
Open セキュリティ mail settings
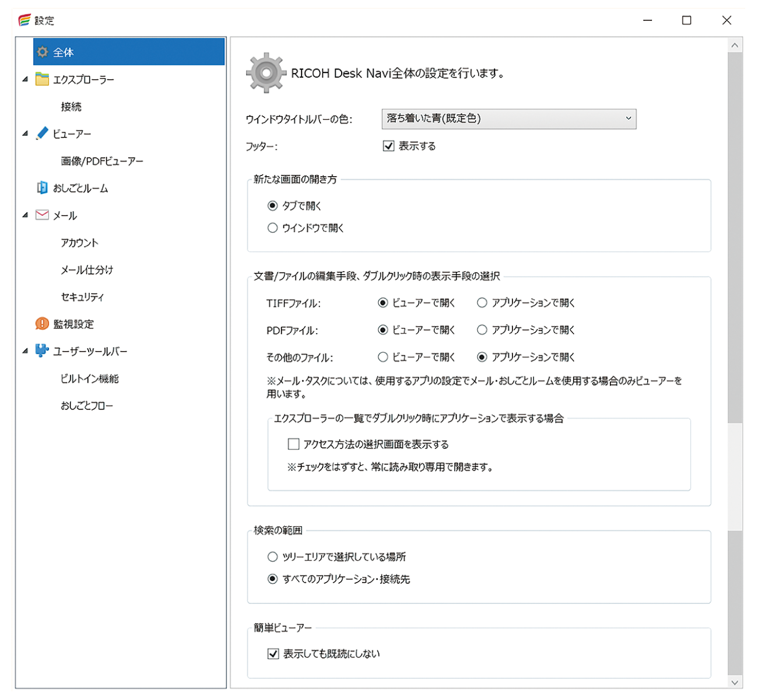[x=82, y=297]
